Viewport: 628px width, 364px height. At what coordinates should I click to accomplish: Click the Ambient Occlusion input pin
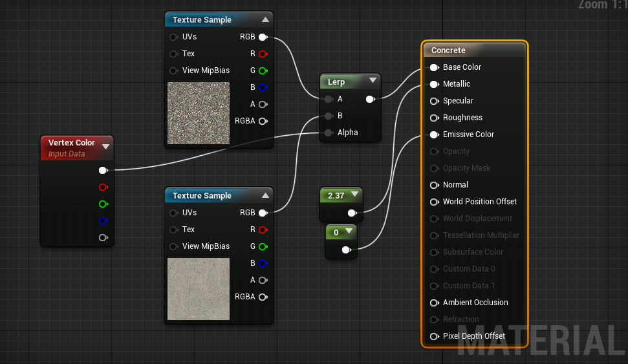pyautogui.click(x=435, y=303)
